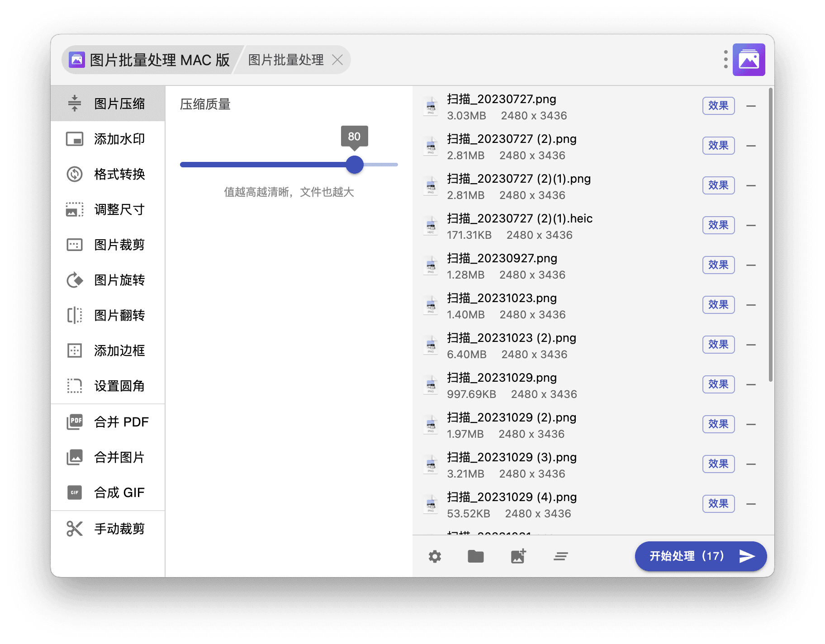
Task: Open settings with the gear icon
Action: [x=435, y=556]
